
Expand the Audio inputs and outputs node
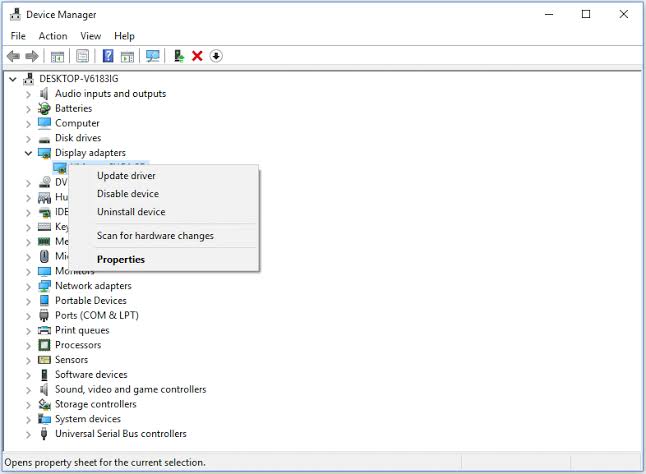pos(28,94)
